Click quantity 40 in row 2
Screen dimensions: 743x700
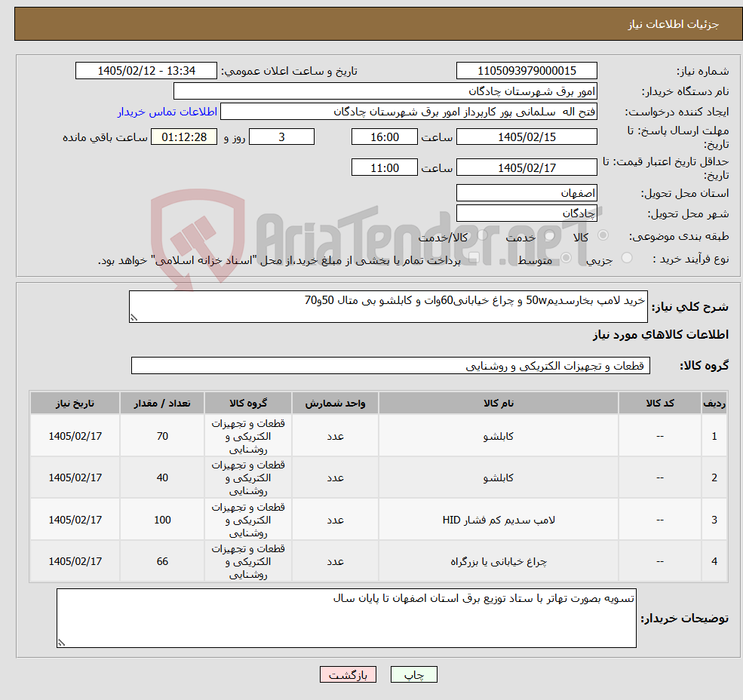coord(162,477)
